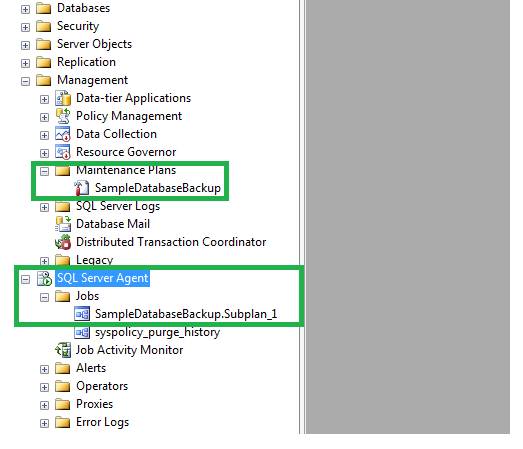Click the Proxies folder icon
The height and width of the screenshot is (449, 523).
point(62,404)
